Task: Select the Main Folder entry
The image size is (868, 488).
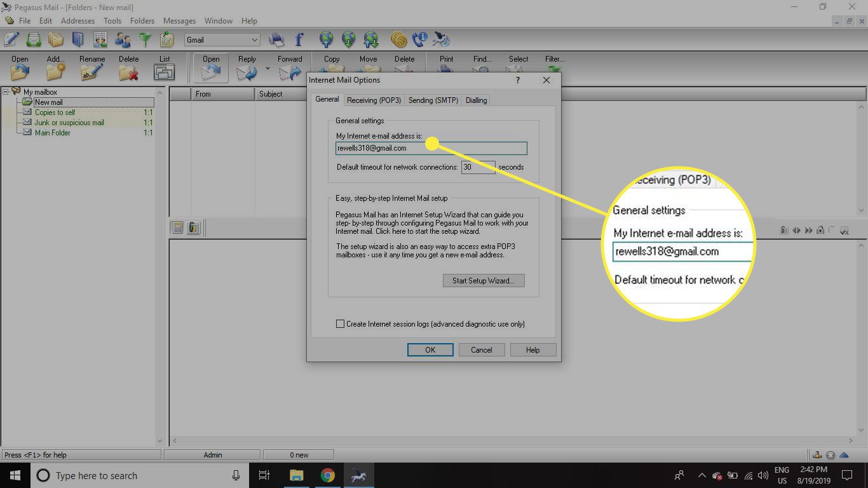Action: tap(52, 133)
